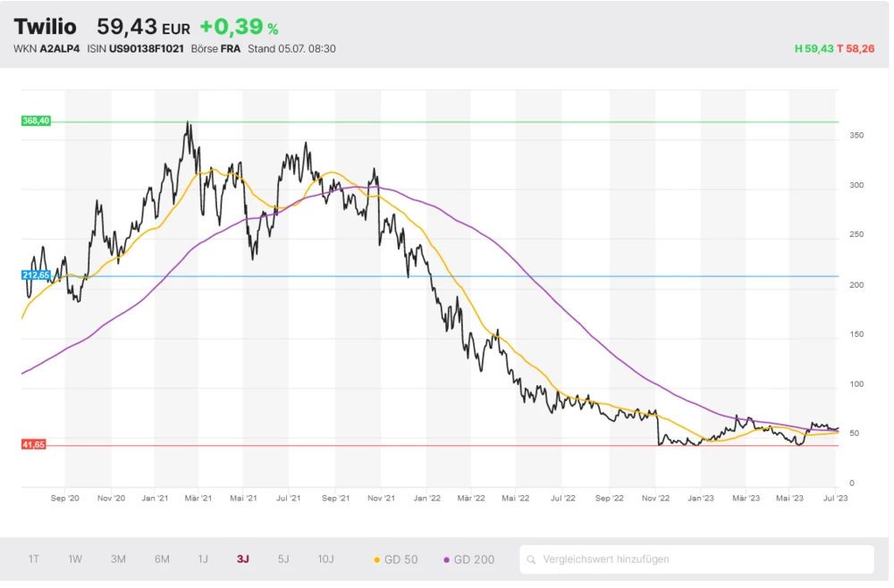894x588 pixels.
Task: Select the 1J one-year range
Action: tap(203, 559)
